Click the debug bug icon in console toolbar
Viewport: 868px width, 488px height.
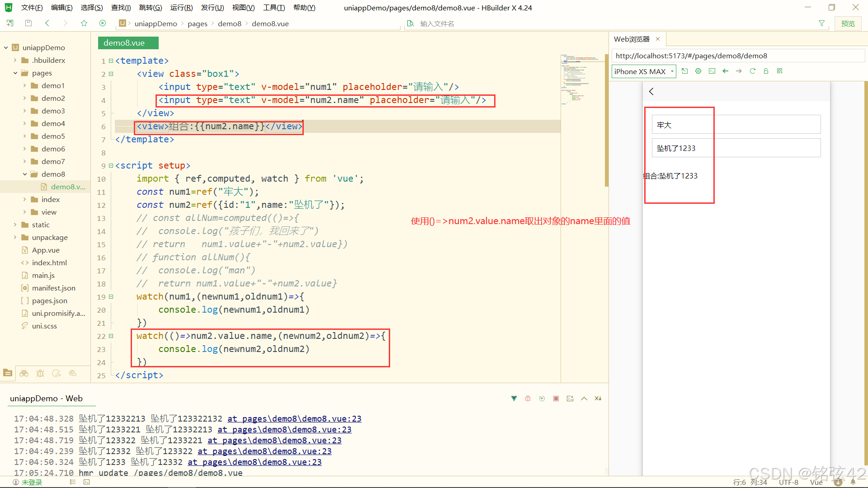pos(528,399)
